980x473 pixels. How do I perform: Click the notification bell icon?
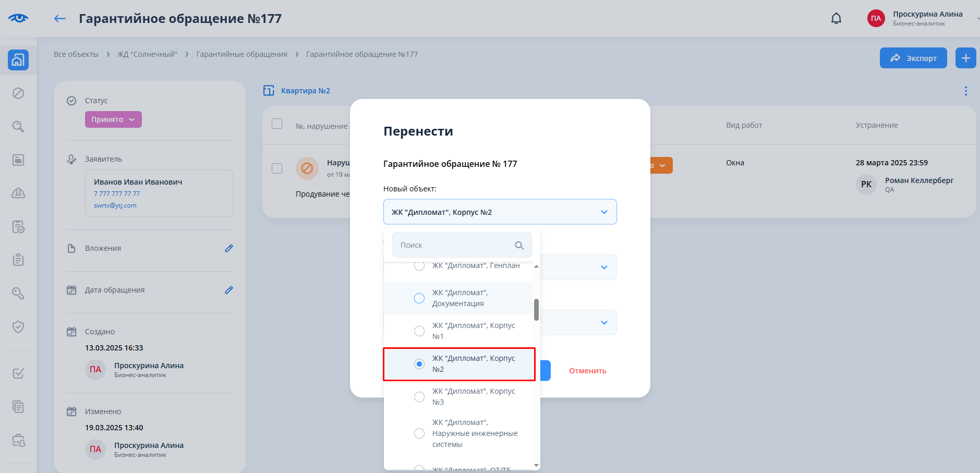click(x=836, y=19)
